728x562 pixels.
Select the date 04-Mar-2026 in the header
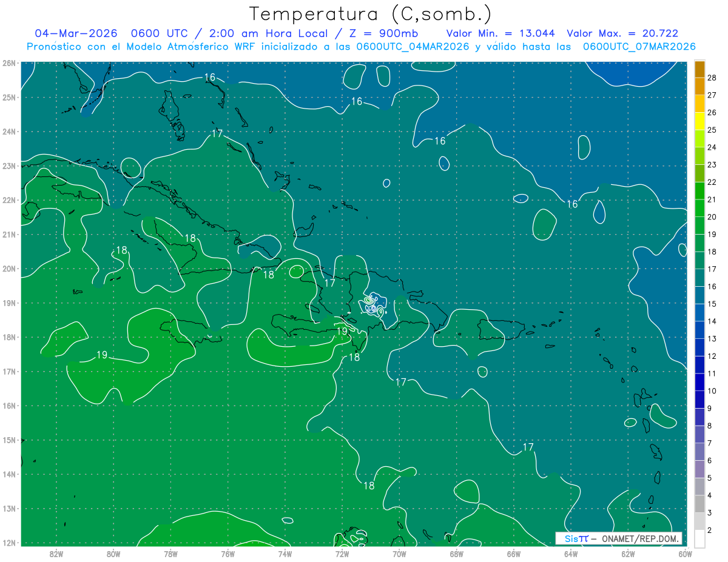pyautogui.click(x=76, y=33)
